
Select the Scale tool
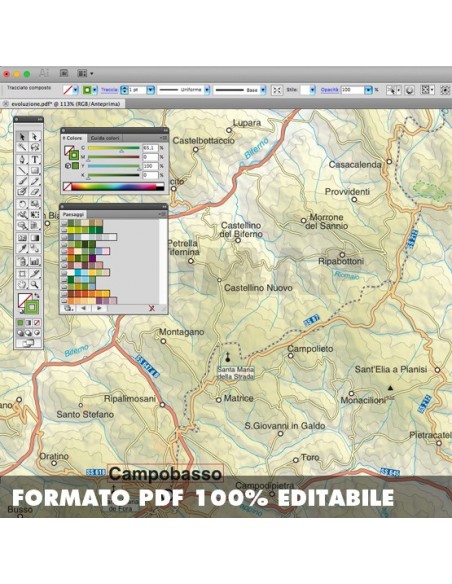click(x=35, y=204)
